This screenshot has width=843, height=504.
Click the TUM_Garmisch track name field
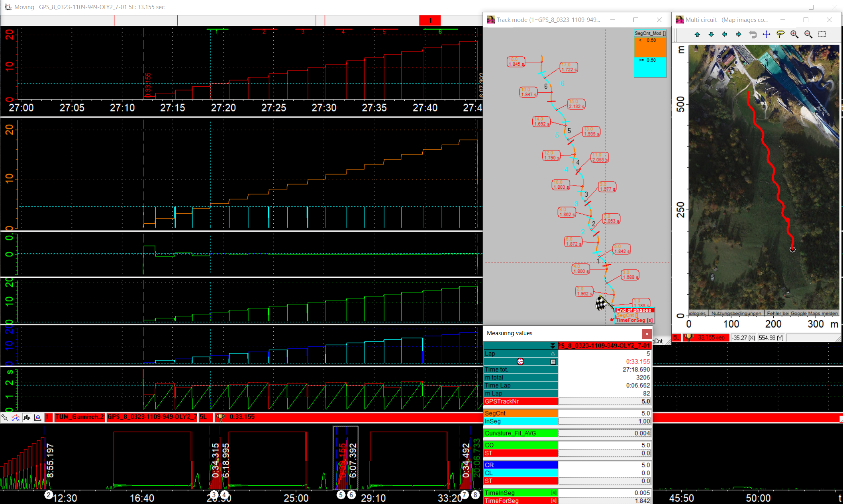click(x=79, y=417)
